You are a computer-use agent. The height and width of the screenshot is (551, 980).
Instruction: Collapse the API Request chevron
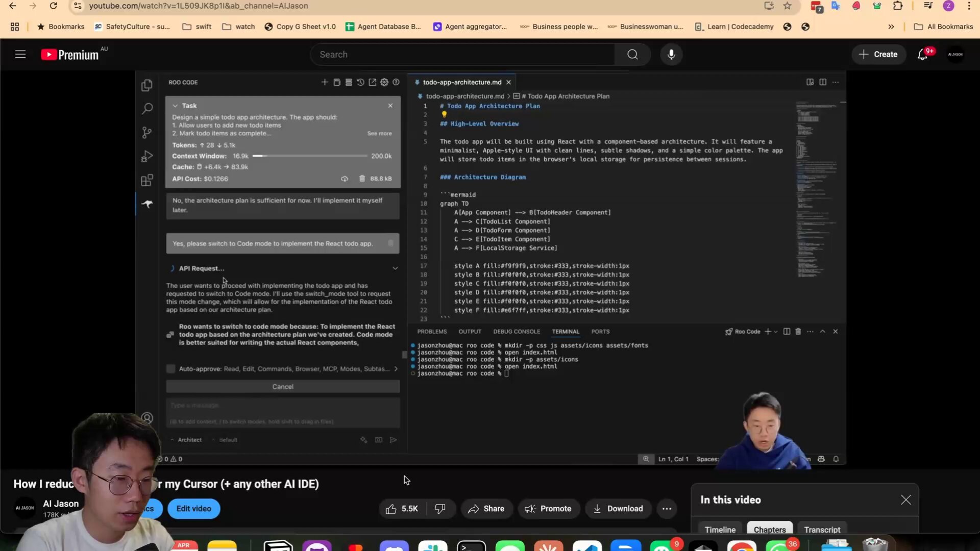tap(395, 268)
